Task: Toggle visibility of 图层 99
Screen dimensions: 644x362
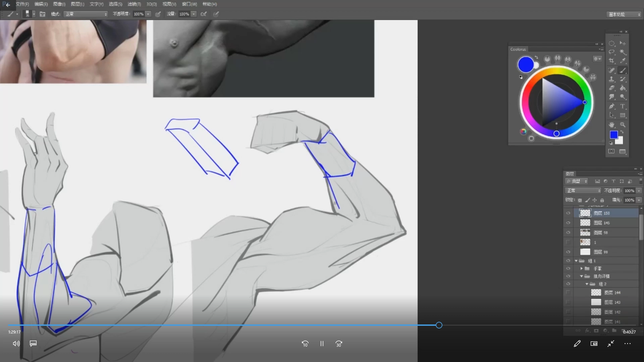Action: [x=568, y=252]
